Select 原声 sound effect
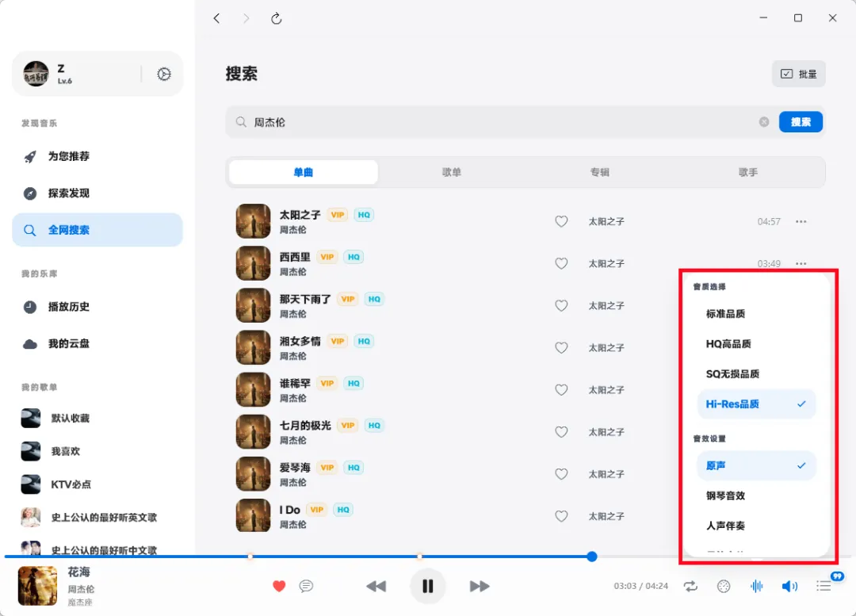This screenshot has height=616, width=856. tap(756, 466)
